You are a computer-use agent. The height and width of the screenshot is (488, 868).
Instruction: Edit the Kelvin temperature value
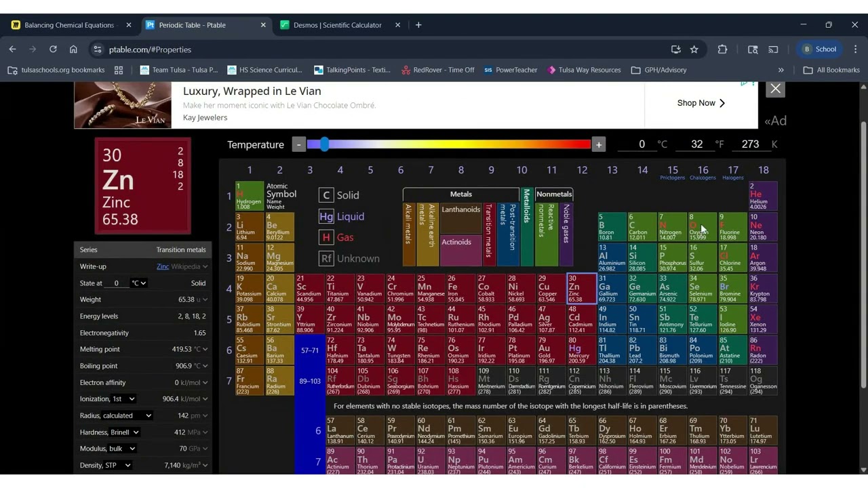click(750, 144)
